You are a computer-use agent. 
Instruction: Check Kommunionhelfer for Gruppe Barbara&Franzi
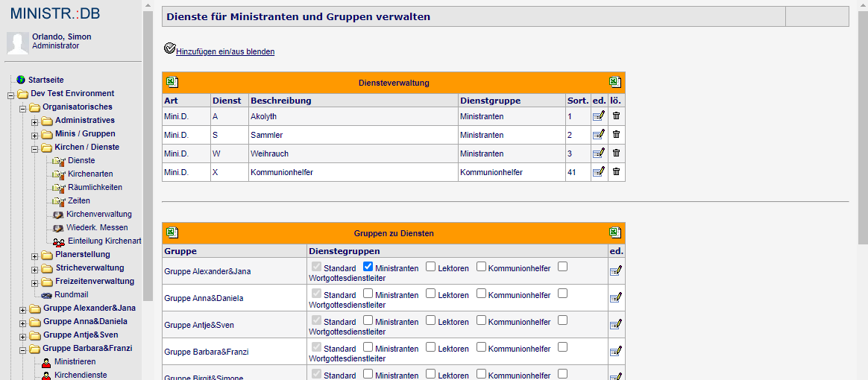pyautogui.click(x=481, y=347)
